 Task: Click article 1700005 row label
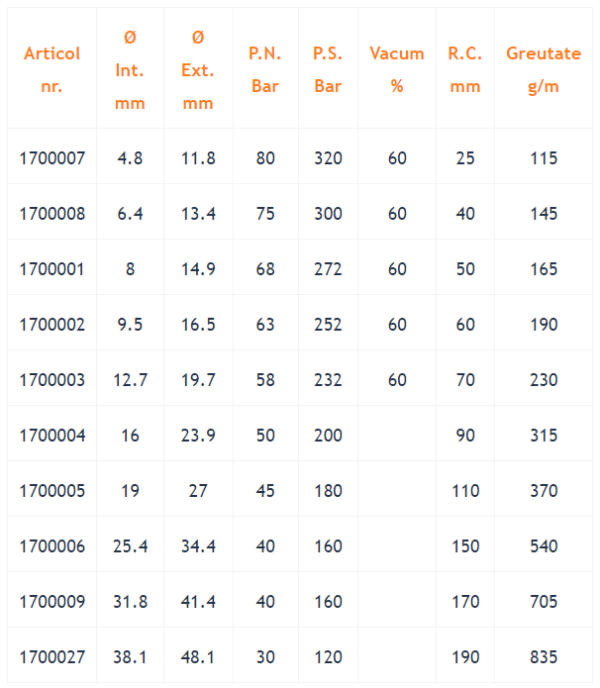coord(52,491)
